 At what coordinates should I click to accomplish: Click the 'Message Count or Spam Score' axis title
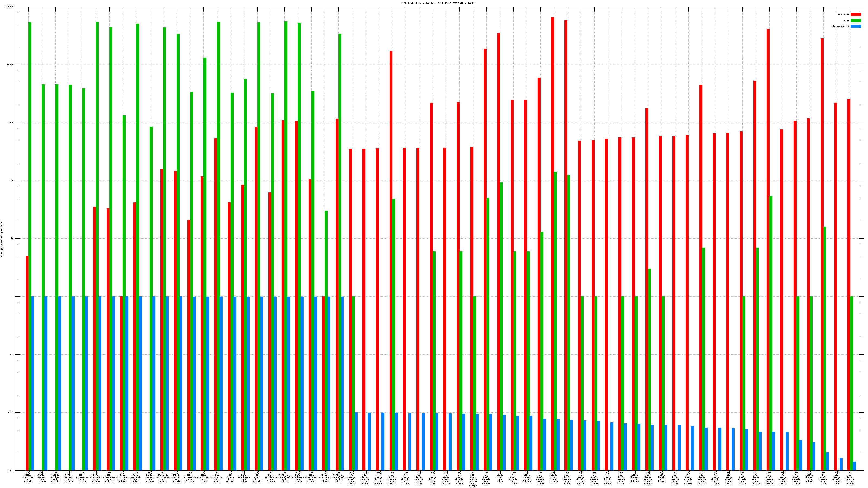tap(2, 239)
